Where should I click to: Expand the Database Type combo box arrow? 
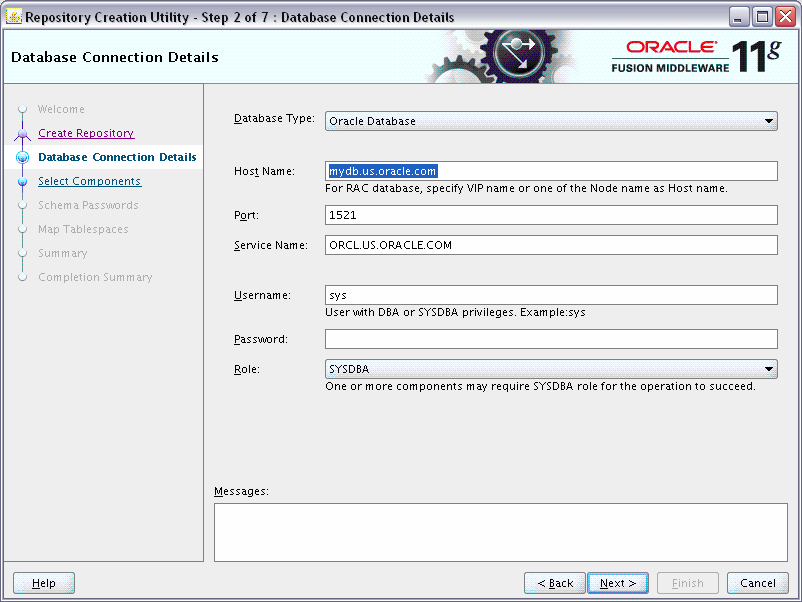coord(768,120)
